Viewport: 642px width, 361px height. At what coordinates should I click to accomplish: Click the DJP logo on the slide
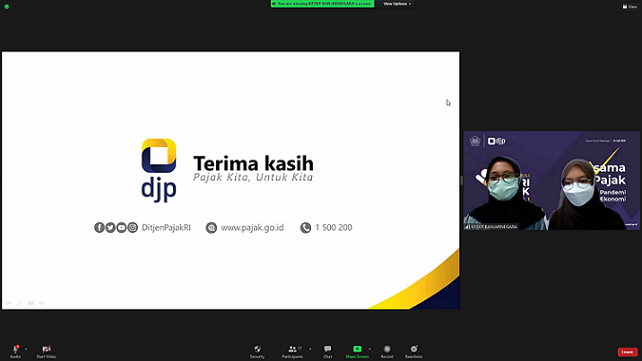159,170
